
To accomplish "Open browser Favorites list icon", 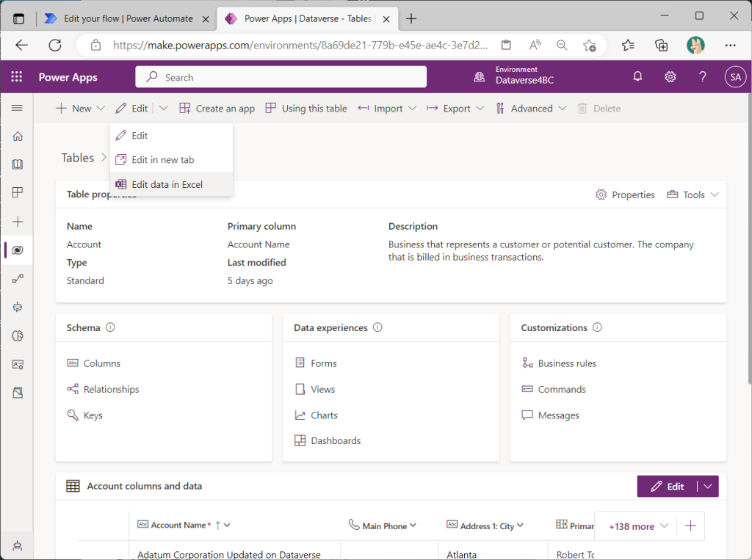I will click(628, 45).
